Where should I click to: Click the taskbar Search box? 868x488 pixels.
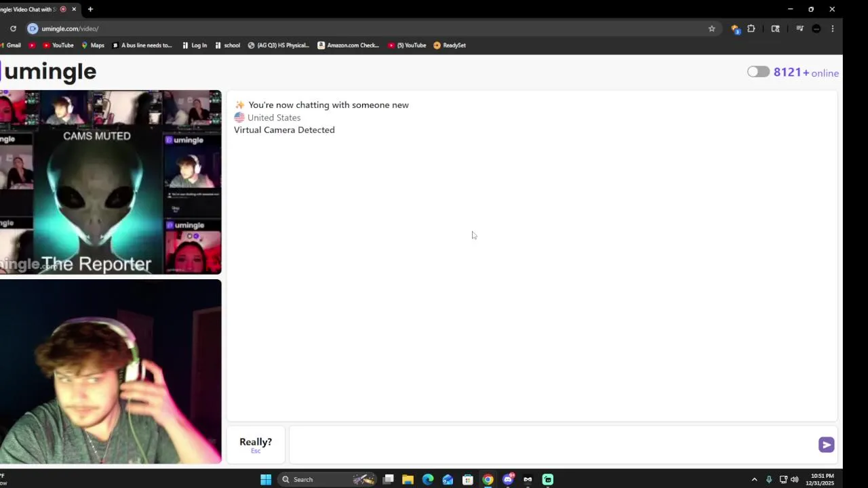pos(328,479)
